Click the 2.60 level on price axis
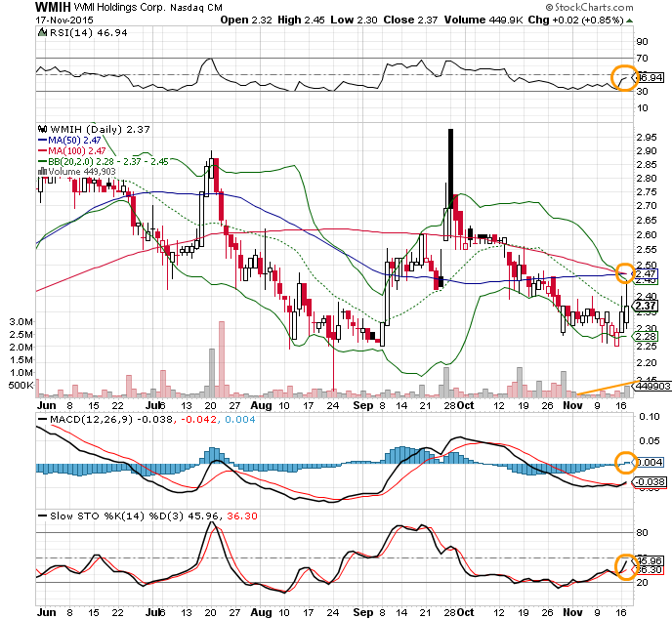 (647, 234)
